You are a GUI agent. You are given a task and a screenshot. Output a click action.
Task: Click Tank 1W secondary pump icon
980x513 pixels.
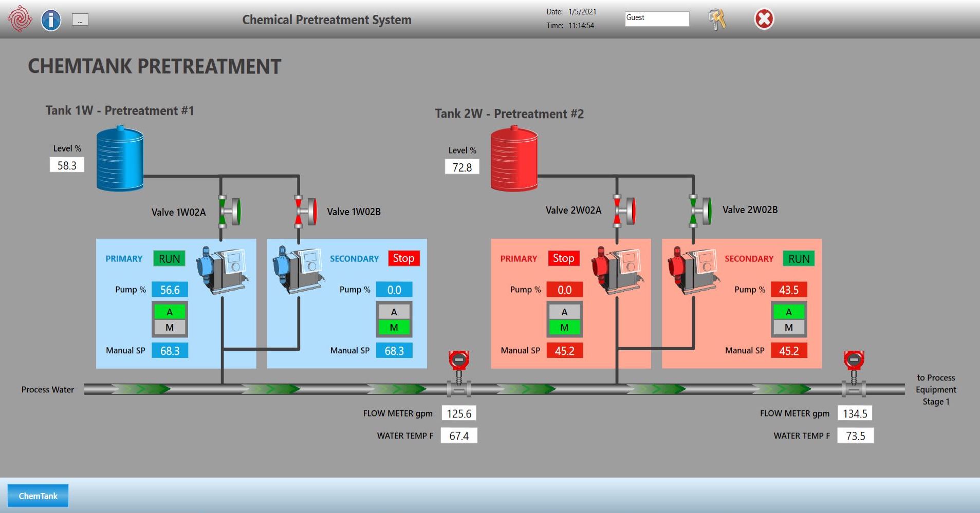[298, 270]
